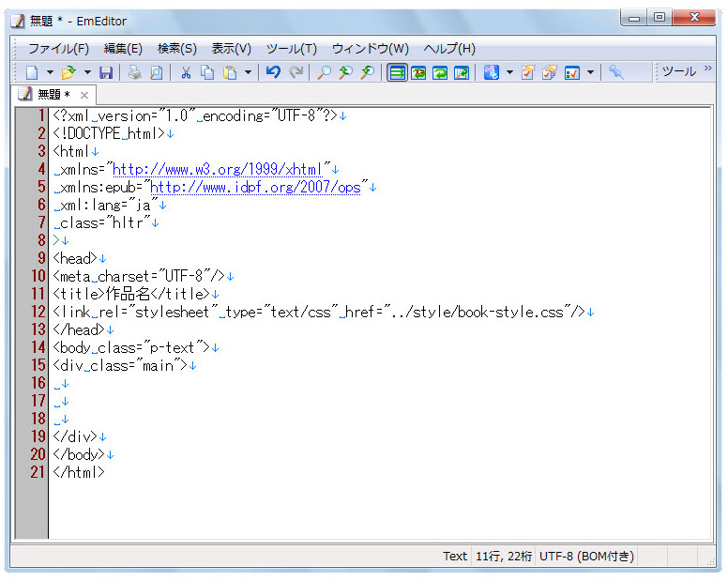The image size is (728, 581).
Task: Create a new document with New icon
Action: pos(32,72)
